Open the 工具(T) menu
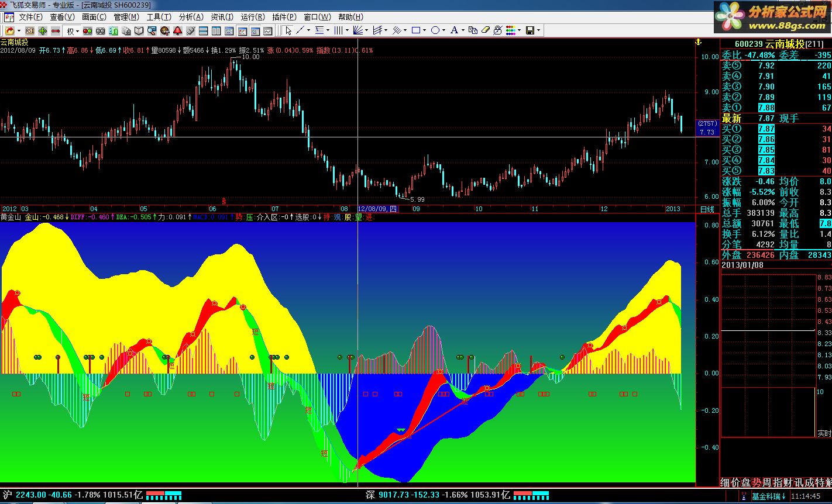This screenshot has height=504, width=832. [x=159, y=17]
